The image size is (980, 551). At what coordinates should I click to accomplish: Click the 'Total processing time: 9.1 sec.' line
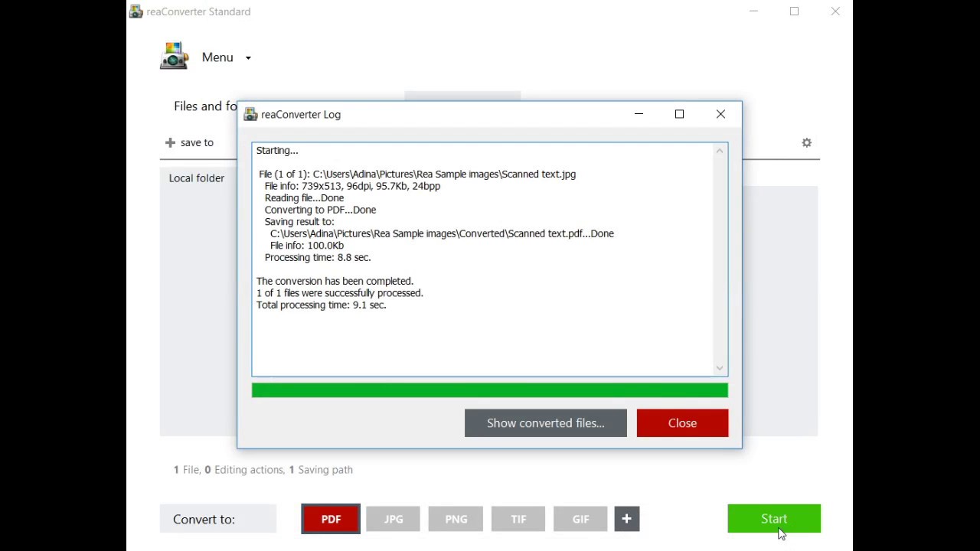[322, 305]
